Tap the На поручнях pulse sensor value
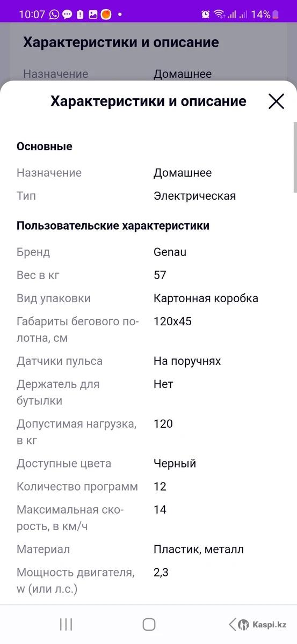Screen dimensions: 297x644 (x=187, y=361)
